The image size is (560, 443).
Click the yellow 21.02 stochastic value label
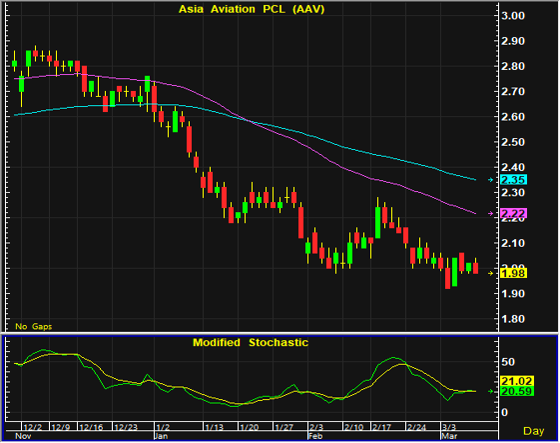tap(517, 381)
